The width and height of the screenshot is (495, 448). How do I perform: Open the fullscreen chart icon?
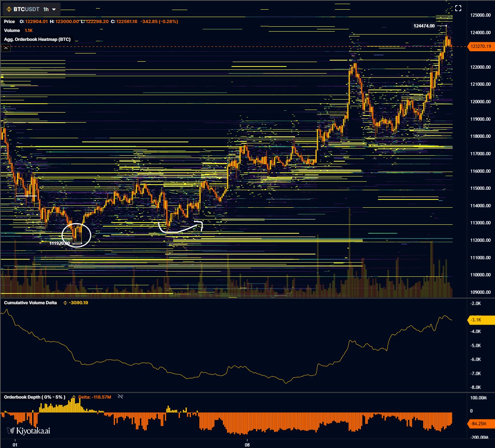[458, 8]
